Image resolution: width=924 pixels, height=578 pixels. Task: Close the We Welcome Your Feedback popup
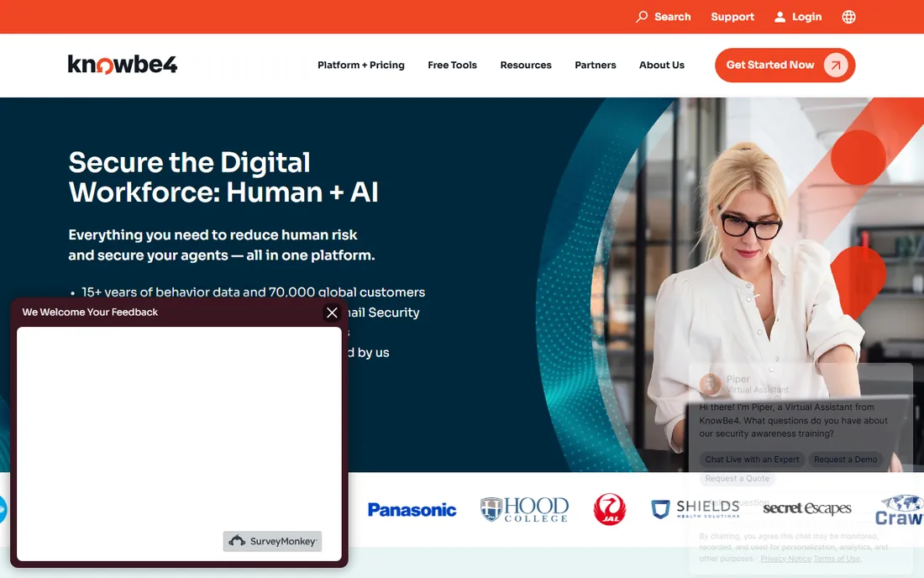click(x=332, y=313)
